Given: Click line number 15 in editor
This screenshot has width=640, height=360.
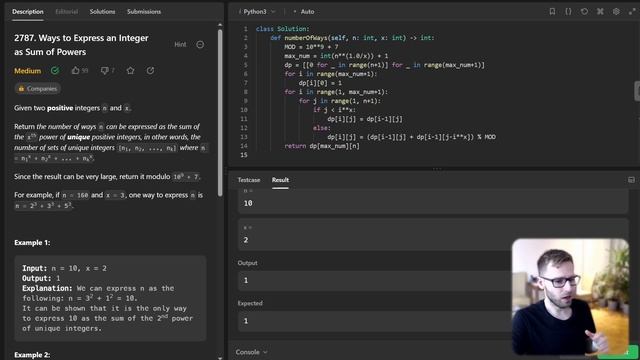Looking at the screenshot, I should (244, 155).
